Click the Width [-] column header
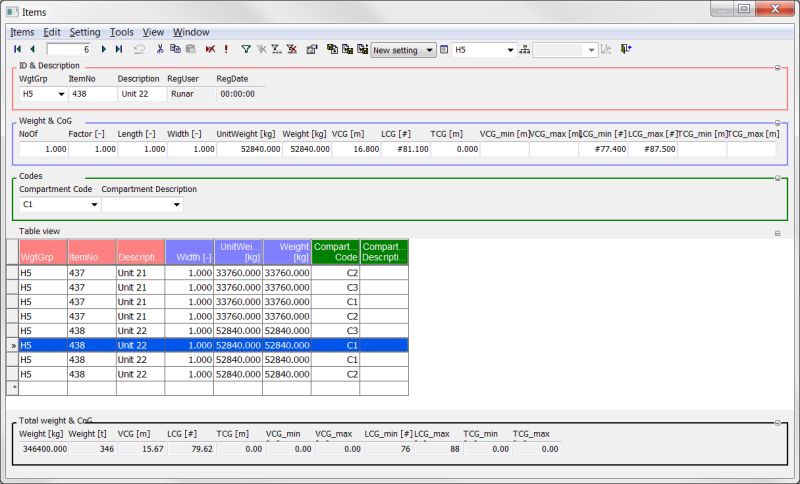This screenshot has height=484, width=800. point(189,252)
